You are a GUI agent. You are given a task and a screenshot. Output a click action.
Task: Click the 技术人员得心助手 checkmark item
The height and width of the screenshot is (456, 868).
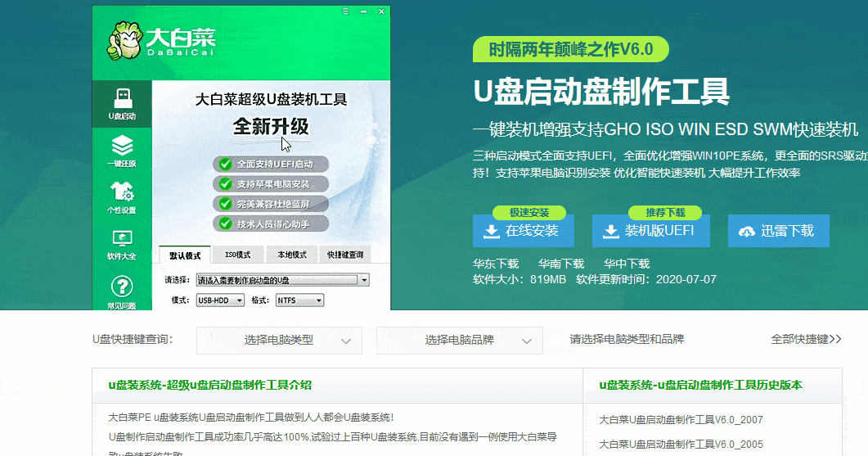coord(271,223)
